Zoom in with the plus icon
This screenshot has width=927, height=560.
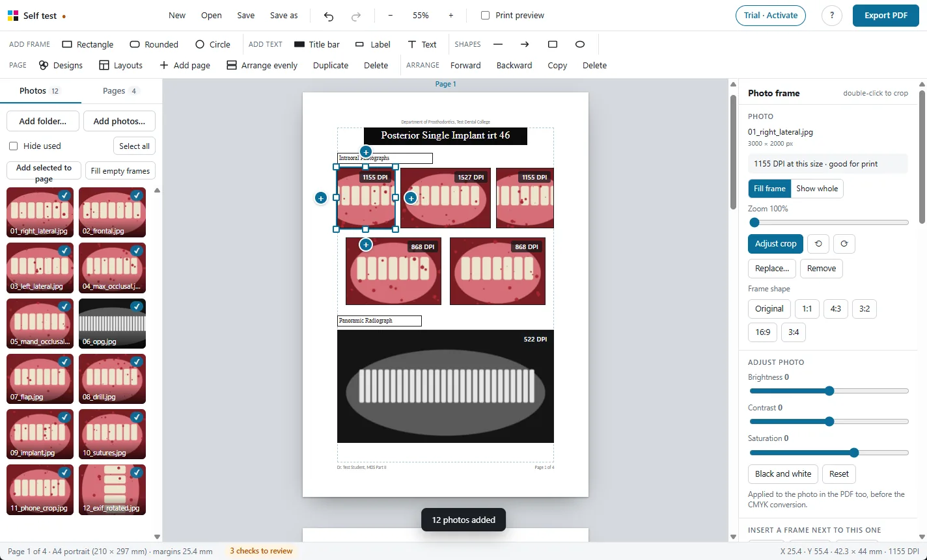click(x=451, y=16)
